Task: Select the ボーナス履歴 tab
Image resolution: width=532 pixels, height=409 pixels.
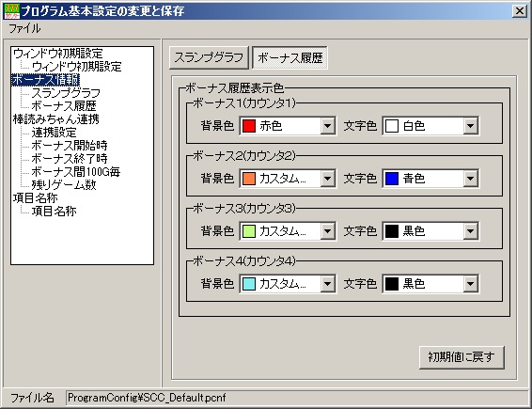Action: tap(290, 57)
